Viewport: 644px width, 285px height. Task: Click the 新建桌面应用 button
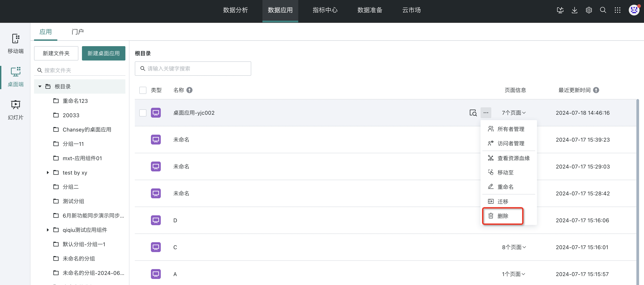[x=103, y=53]
